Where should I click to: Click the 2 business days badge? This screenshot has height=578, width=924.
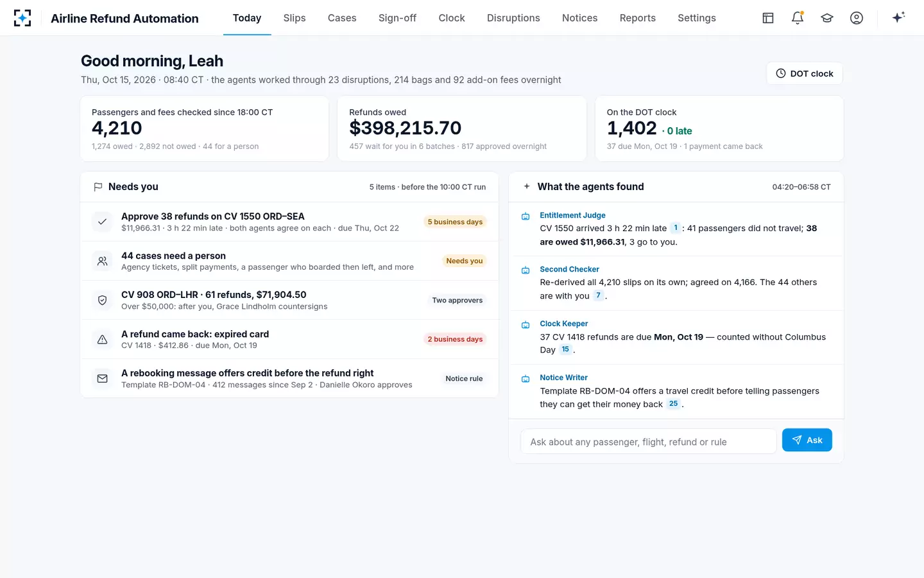tap(455, 339)
